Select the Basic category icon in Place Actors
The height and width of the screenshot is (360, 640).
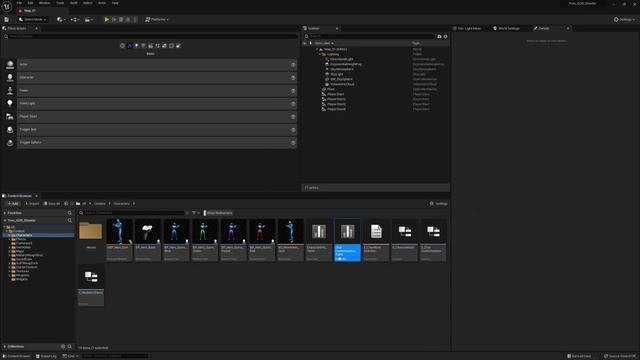[x=130, y=46]
